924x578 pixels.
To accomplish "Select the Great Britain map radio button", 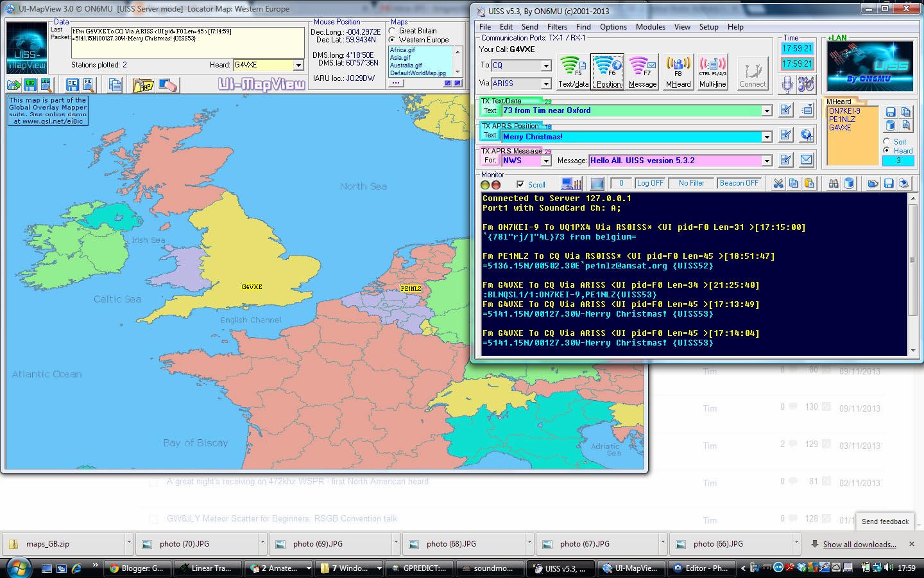I will coord(392,31).
